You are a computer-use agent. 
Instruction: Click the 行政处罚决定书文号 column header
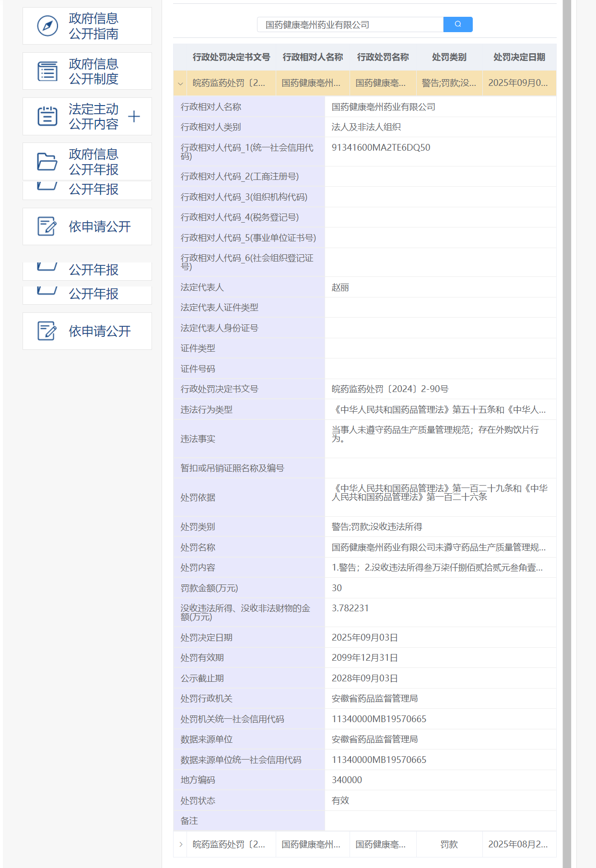click(231, 57)
